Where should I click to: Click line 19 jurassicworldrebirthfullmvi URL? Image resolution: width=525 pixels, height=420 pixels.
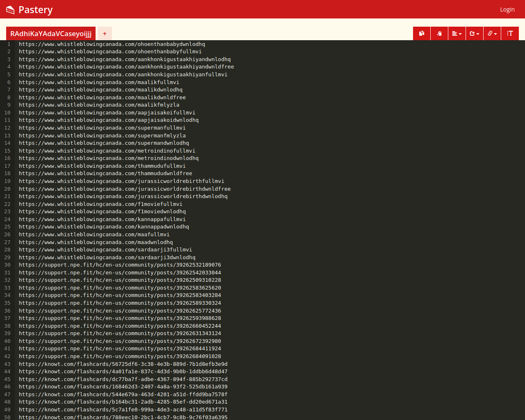pyautogui.click(x=121, y=181)
